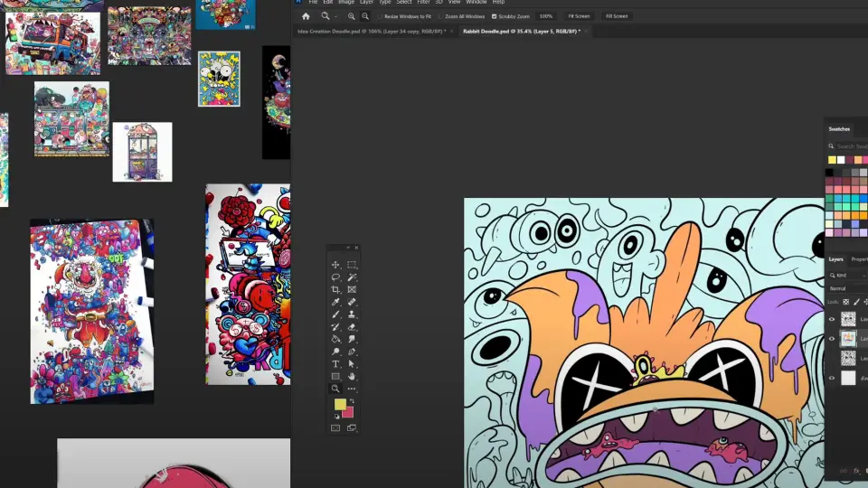Click the Home icon in options bar
868x488 pixels.
pyautogui.click(x=306, y=16)
